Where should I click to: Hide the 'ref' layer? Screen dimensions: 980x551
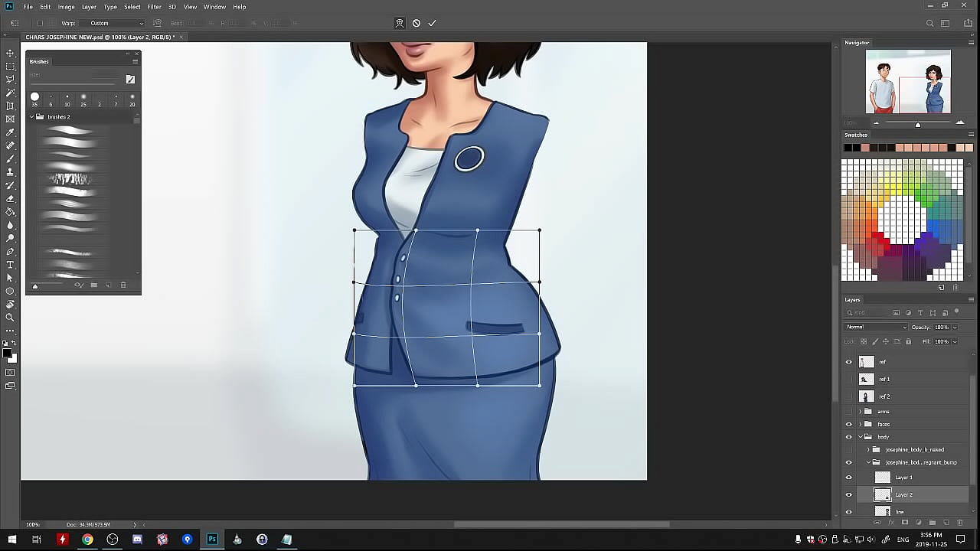click(848, 362)
